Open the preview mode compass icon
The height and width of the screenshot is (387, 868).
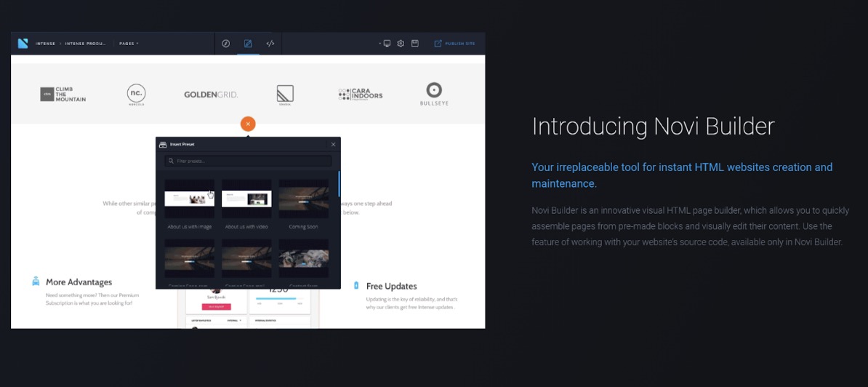click(x=226, y=43)
